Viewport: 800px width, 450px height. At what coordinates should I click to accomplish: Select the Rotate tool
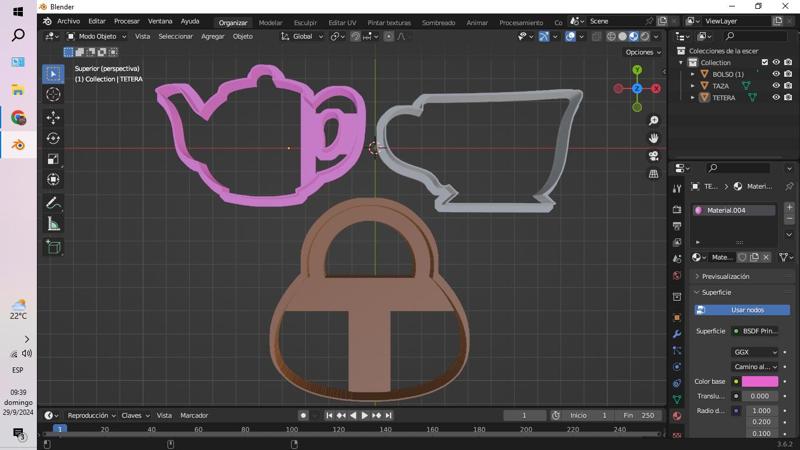[x=53, y=138]
